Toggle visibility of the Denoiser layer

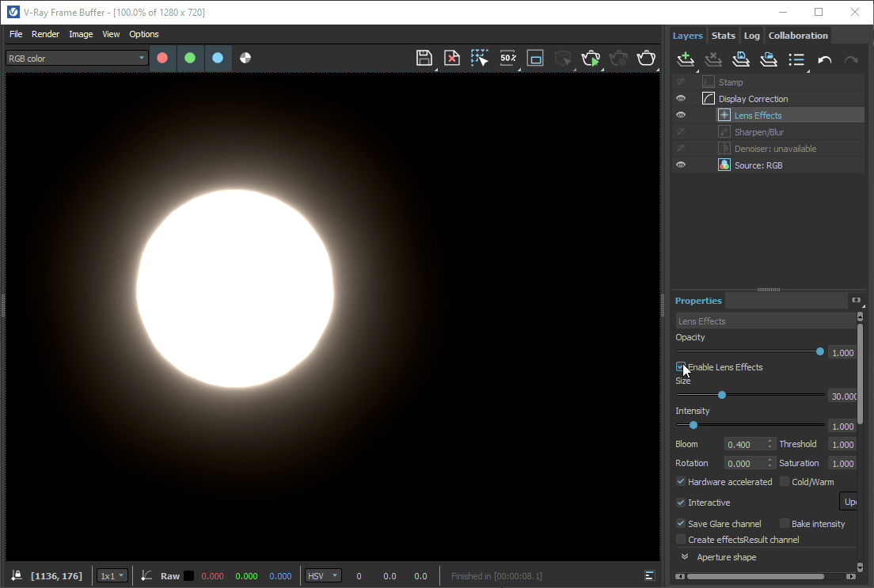coord(681,148)
